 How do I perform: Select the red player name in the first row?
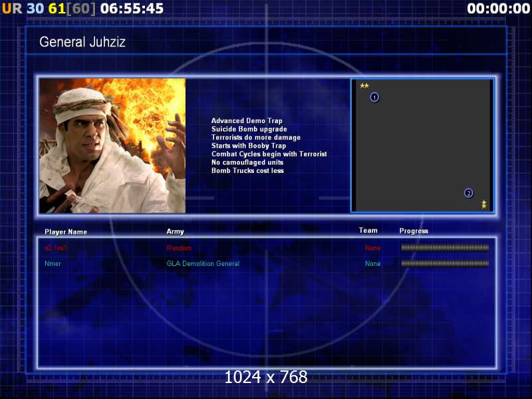[x=56, y=248]
